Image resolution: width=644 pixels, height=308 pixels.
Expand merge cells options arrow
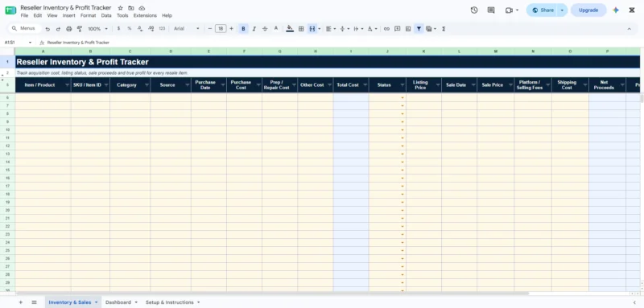pos(319,29)
